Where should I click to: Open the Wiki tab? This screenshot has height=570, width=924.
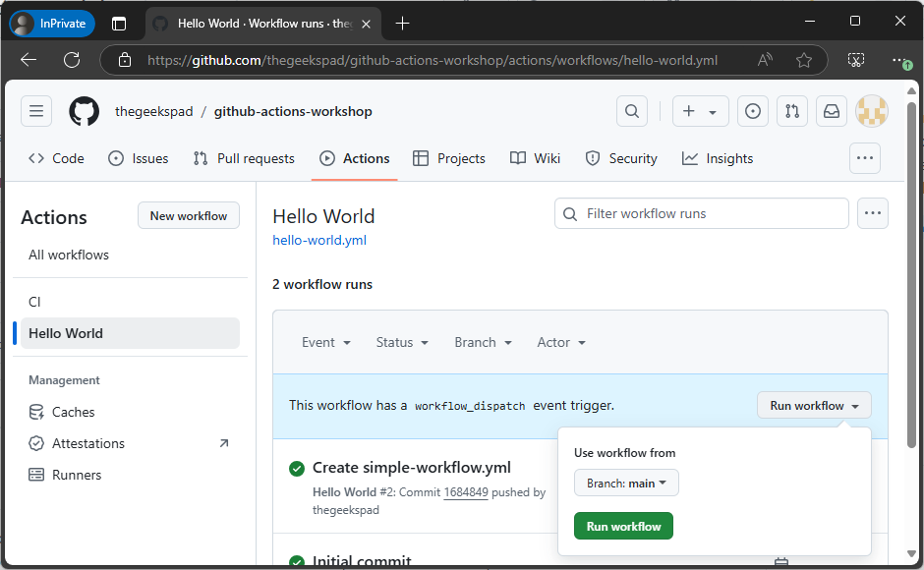(535, 158)
